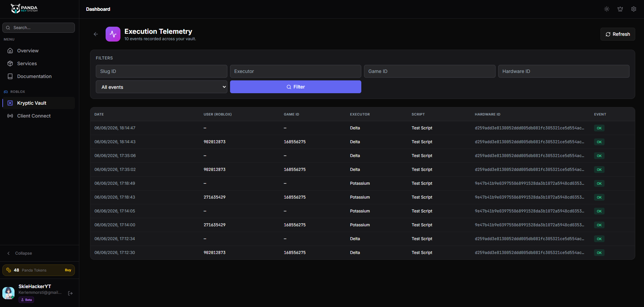Open the crown premium icon
The width and height of the screenshot is (644, 307).
click(620, 9)
